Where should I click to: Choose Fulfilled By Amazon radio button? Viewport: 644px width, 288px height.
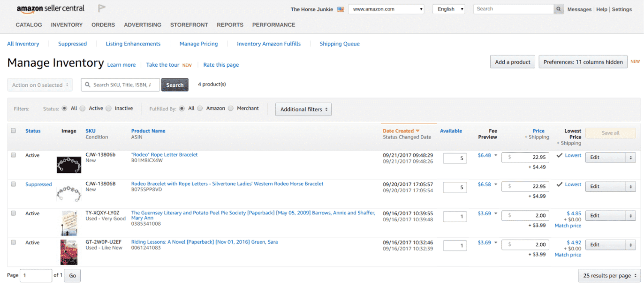[x=200, y=109]
